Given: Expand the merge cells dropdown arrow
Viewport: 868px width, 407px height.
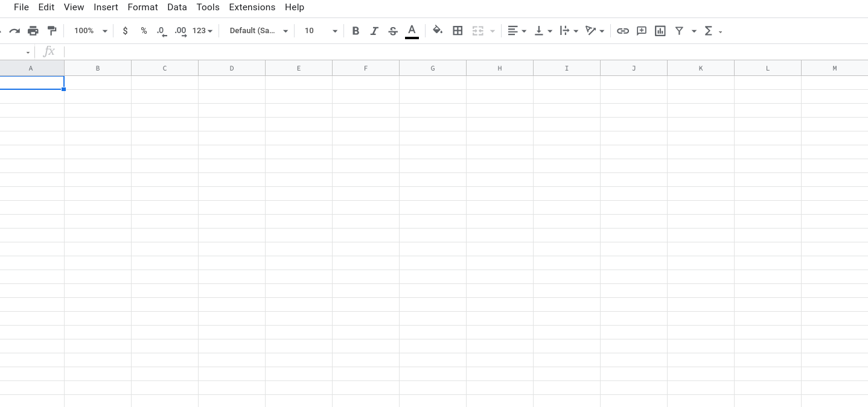Looking at the screenshot, I should (493, 31).
